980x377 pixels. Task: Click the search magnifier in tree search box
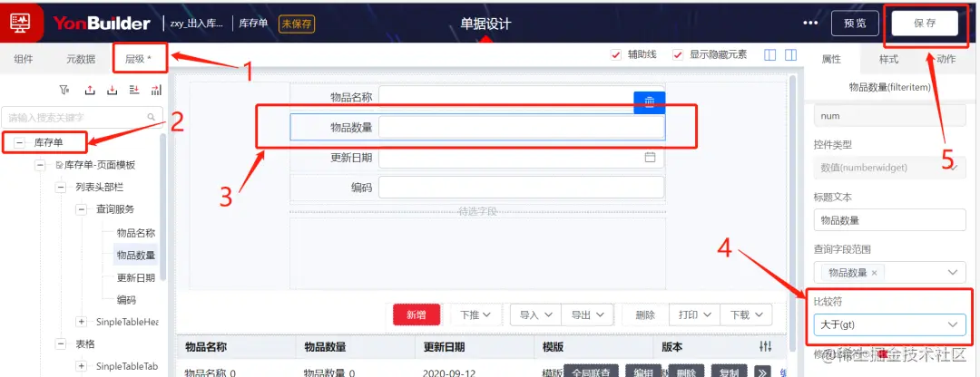pyautogui.click(x=151, y=117)
